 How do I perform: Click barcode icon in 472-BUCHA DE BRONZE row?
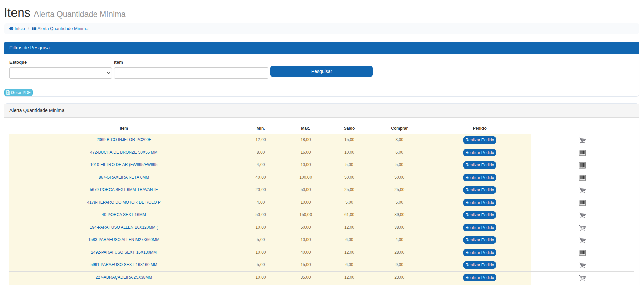pyautogui.click(x=582, y=153)
